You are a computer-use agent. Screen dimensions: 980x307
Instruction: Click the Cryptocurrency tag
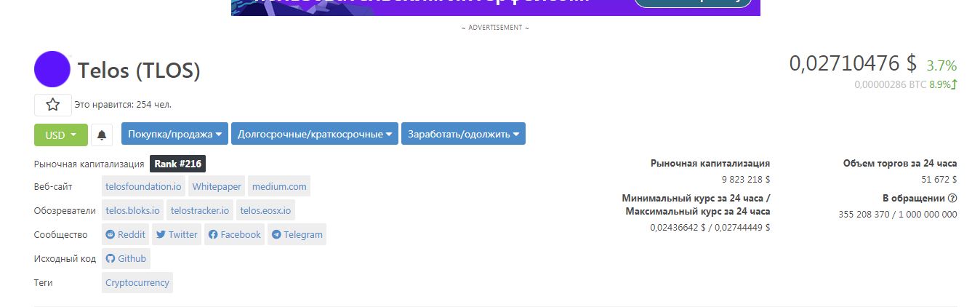coord(137,282)
